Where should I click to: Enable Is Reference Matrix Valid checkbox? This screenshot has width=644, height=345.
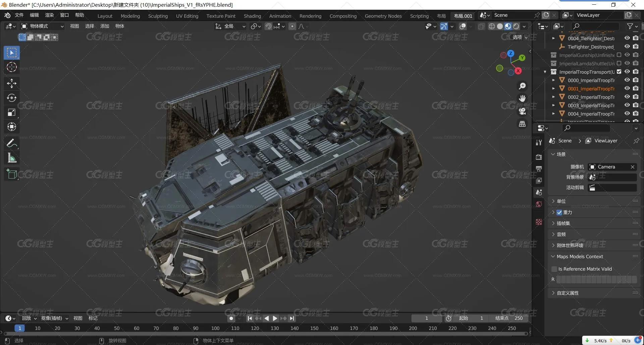[554, 269]
